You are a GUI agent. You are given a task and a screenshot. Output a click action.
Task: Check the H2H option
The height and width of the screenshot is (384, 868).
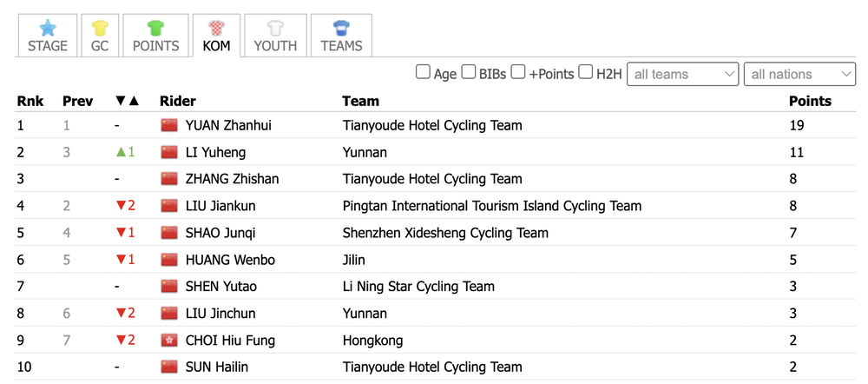586,73
